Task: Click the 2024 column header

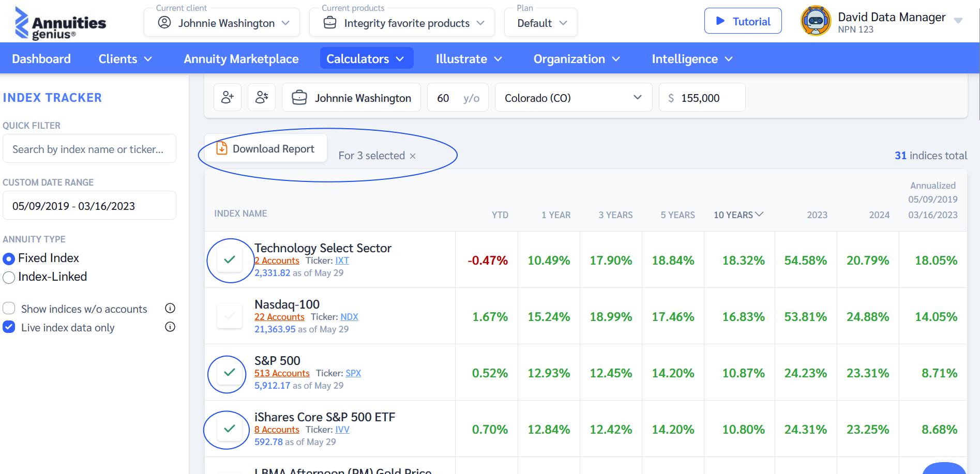Action: tap(879, 215)
